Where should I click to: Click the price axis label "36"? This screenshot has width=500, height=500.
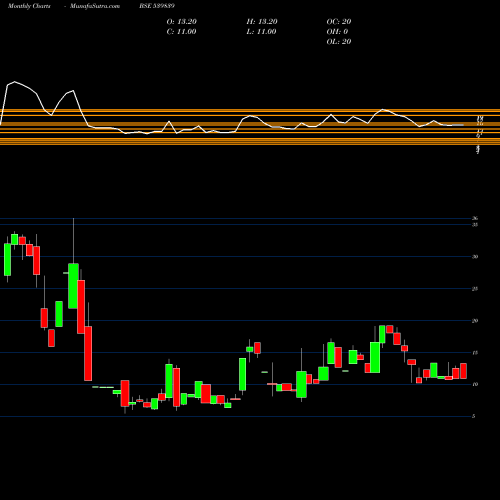475,218
